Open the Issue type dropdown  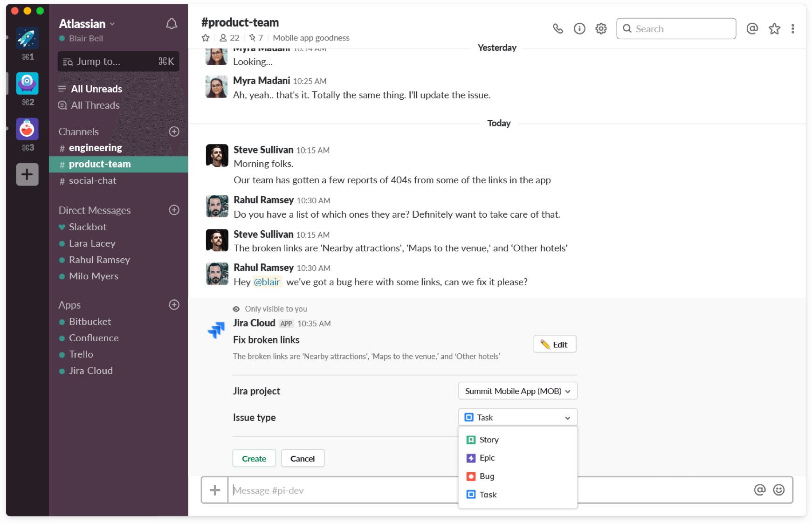click(x=517, y=417)
